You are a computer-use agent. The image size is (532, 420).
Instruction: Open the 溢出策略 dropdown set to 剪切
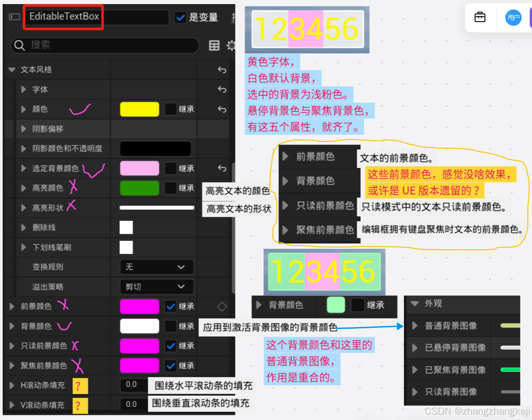pos(157,287)
